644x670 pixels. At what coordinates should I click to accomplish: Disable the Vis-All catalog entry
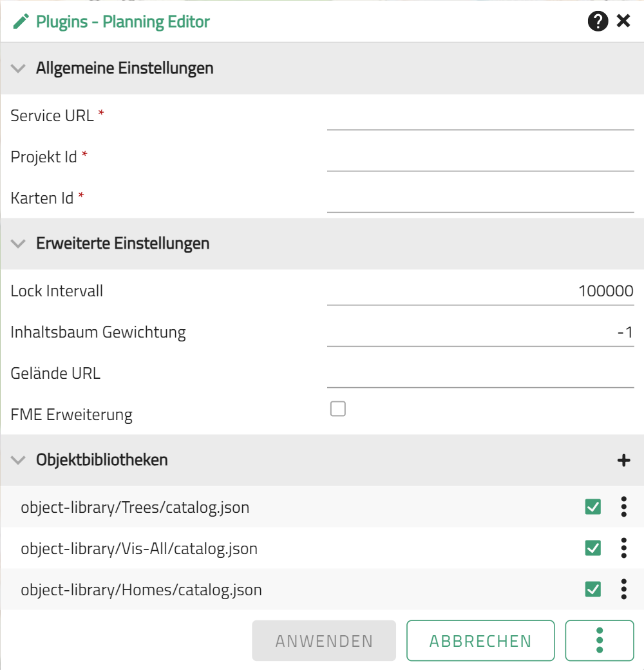[x=593, y=548]
